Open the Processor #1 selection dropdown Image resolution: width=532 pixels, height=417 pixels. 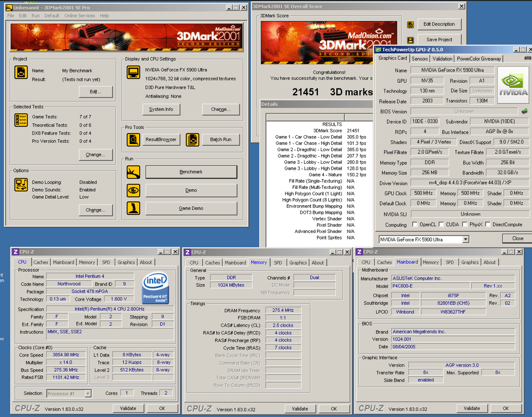pos(88,394)
